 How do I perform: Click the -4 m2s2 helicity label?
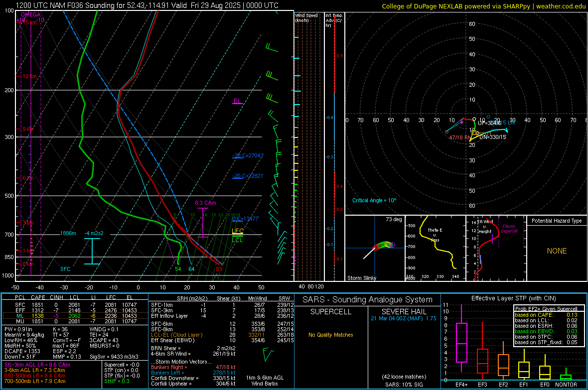[x=94, y=233]
